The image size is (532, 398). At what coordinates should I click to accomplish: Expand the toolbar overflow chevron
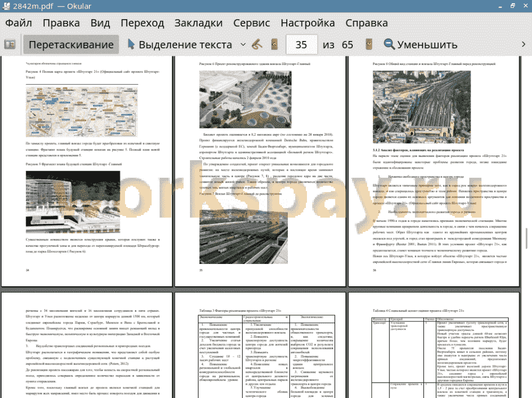click(523, 45)
